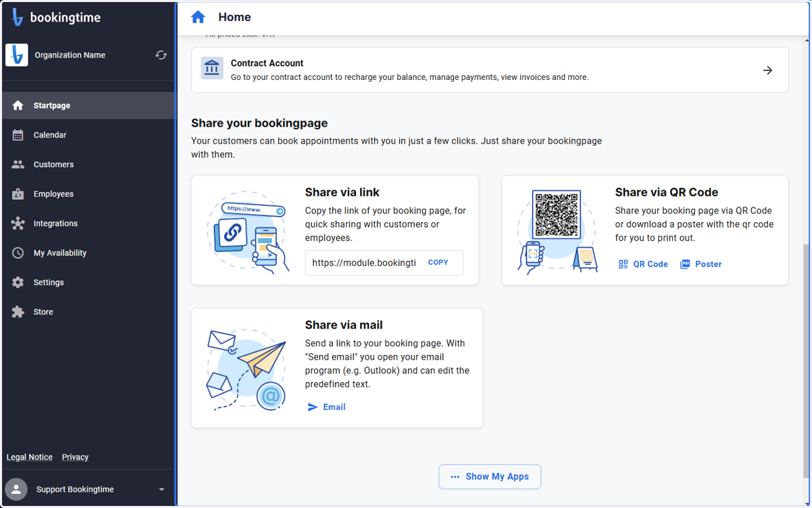Click the Share your bookingpage heading
Image resolution: width=812 pixels, height=508 pixels.
259,123
